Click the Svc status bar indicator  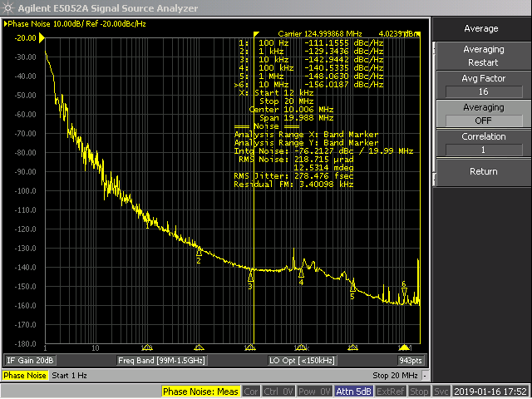(x=441, y=392)
